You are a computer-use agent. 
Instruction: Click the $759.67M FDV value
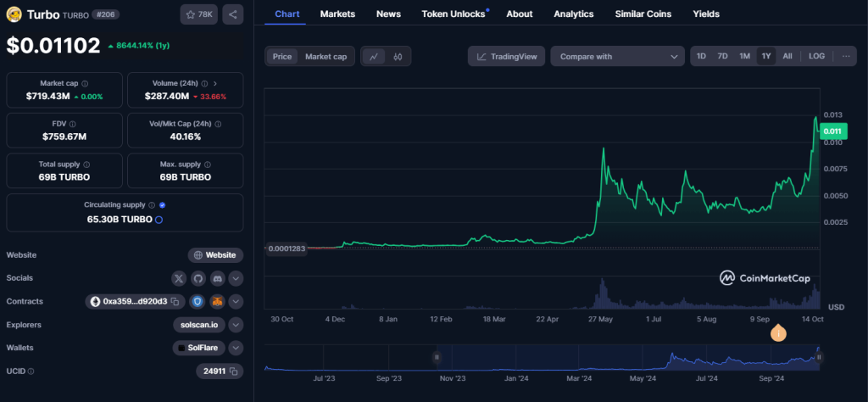(x=64, y=137)
